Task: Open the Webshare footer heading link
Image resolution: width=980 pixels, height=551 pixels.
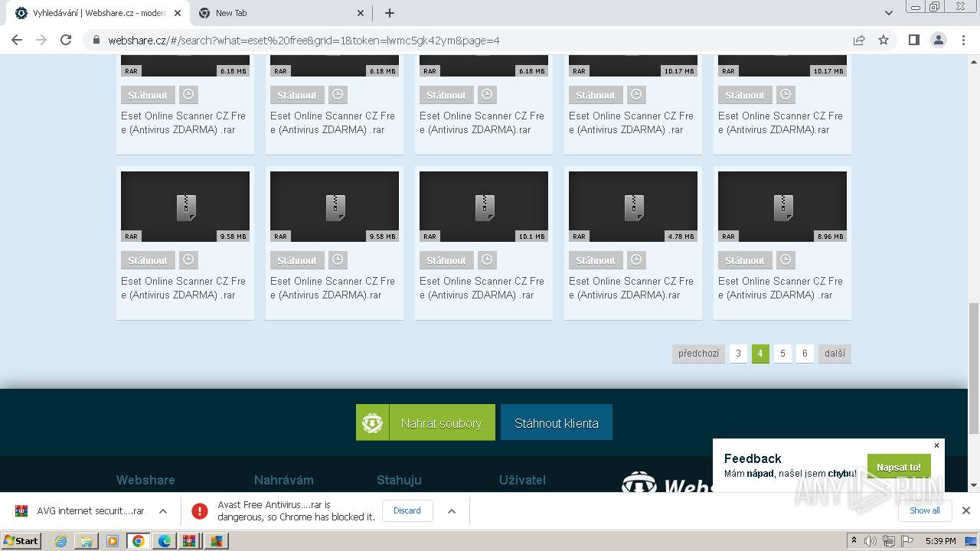Action: tap(145, 480)
